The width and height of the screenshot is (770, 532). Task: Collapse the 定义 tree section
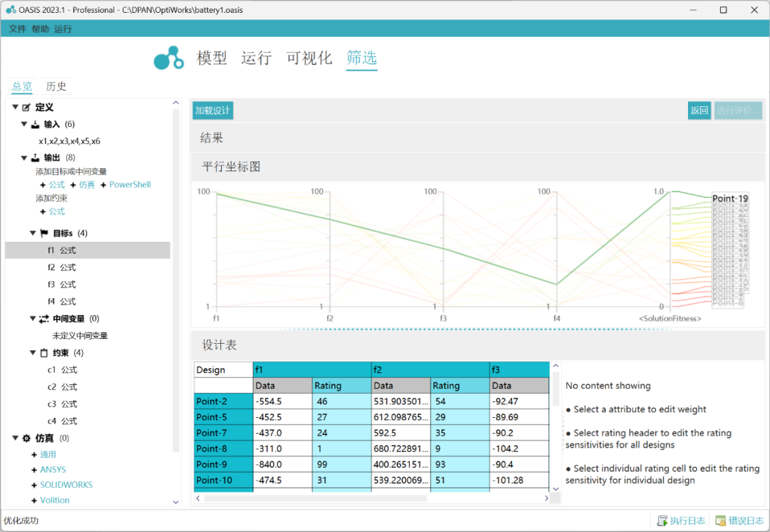16,106
